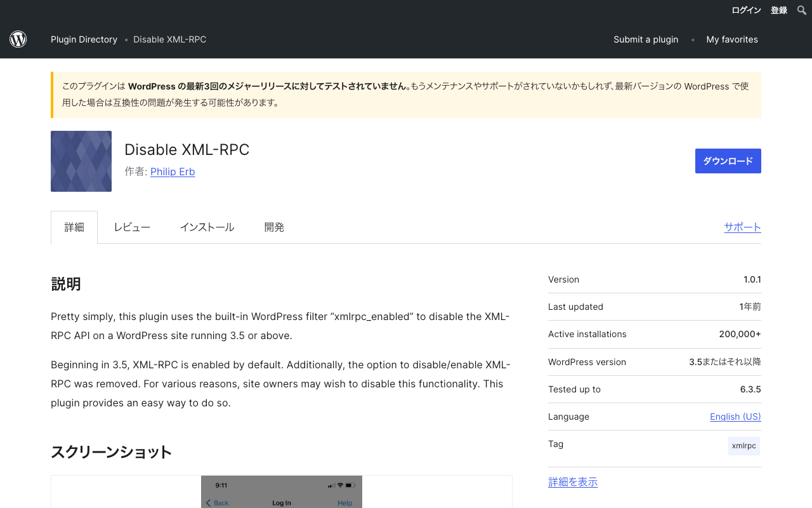Screen dimensions: 812x508
Task: Click the phone login screenshot thumbnail
Action: pyautogui.click(x=282, y=491)
